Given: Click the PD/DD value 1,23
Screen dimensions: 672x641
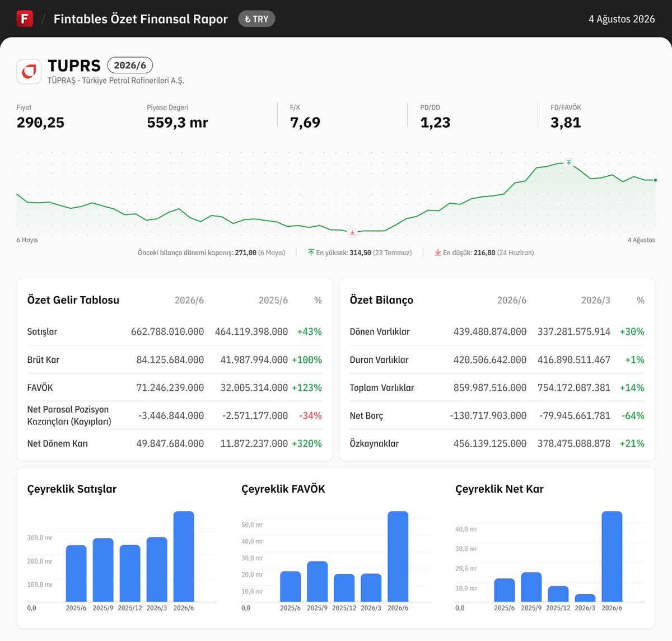Looking at the screenshot, I should (x=435, y=123).
